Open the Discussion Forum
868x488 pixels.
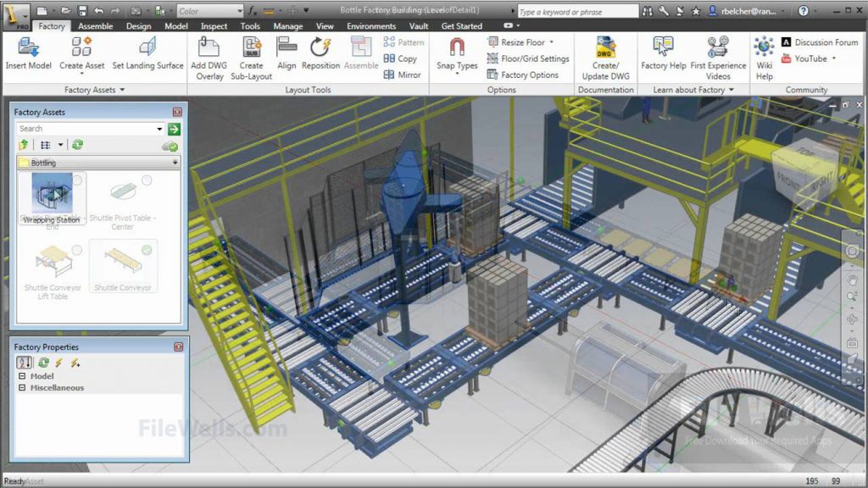820,42
